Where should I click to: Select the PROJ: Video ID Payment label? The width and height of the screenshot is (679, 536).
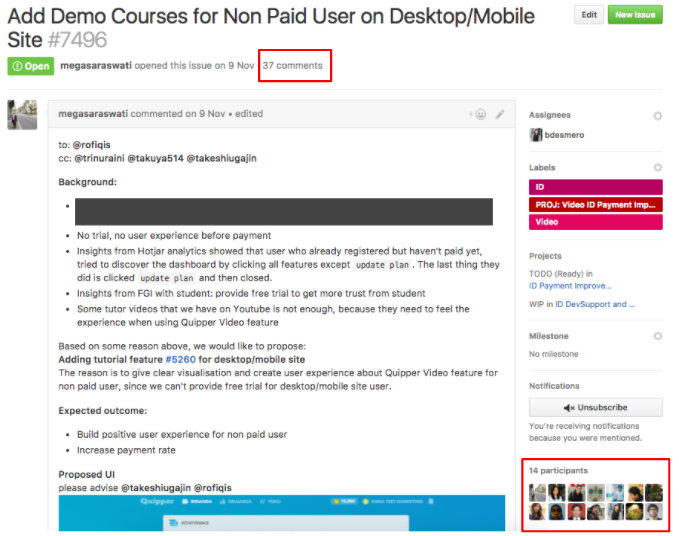(x=595, y=205)
